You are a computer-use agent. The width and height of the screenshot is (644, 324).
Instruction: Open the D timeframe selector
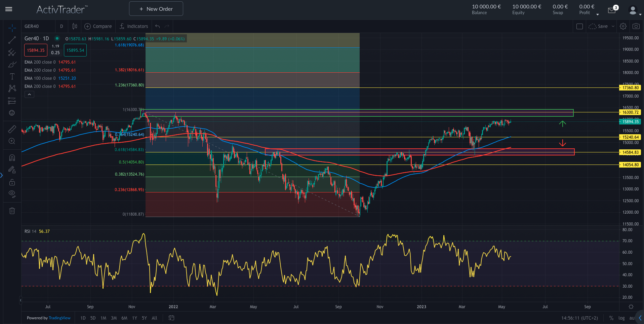(62, 26)
